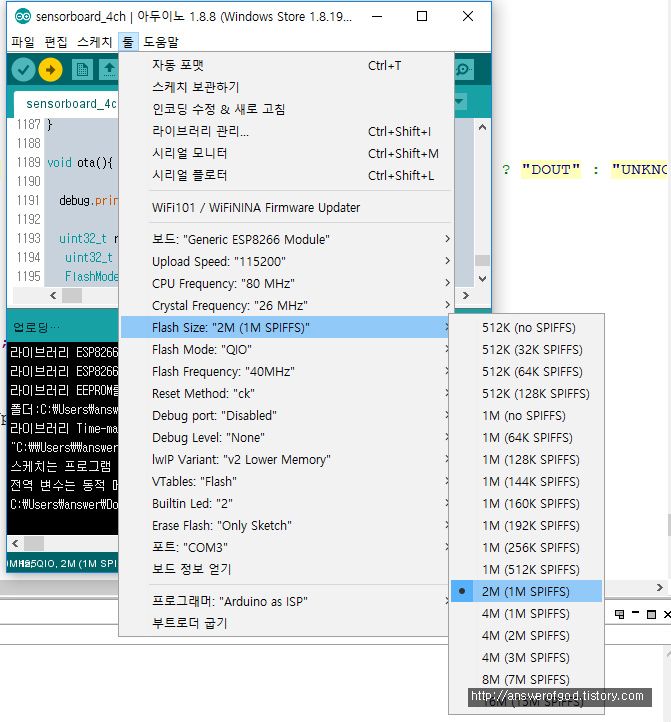Expand VTables Flash submenu
Screen dimensions: 671x722
pyautogui.click(x=286, y=482)
